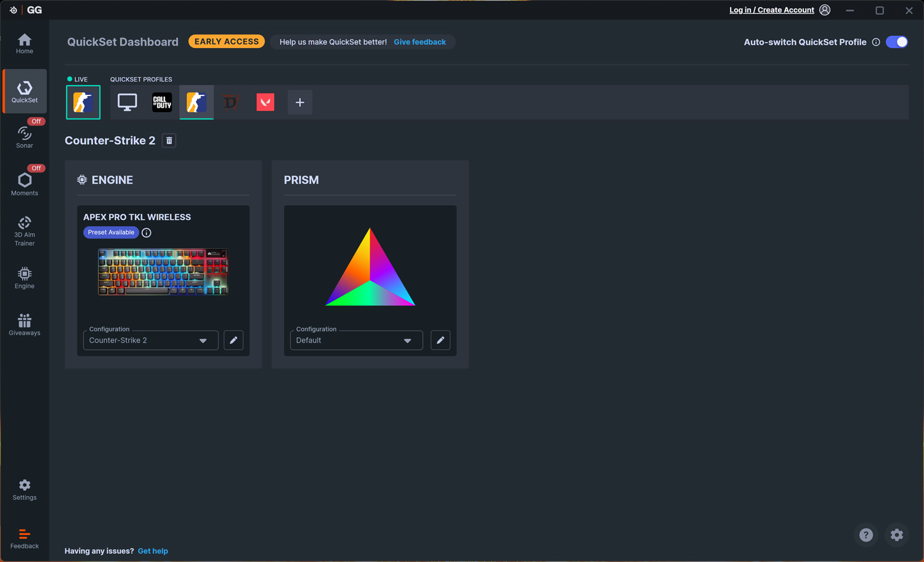Launch the 3D Aim Trainer
The image size is (924, 562).
pyautogui.click(x=25, y=231)
